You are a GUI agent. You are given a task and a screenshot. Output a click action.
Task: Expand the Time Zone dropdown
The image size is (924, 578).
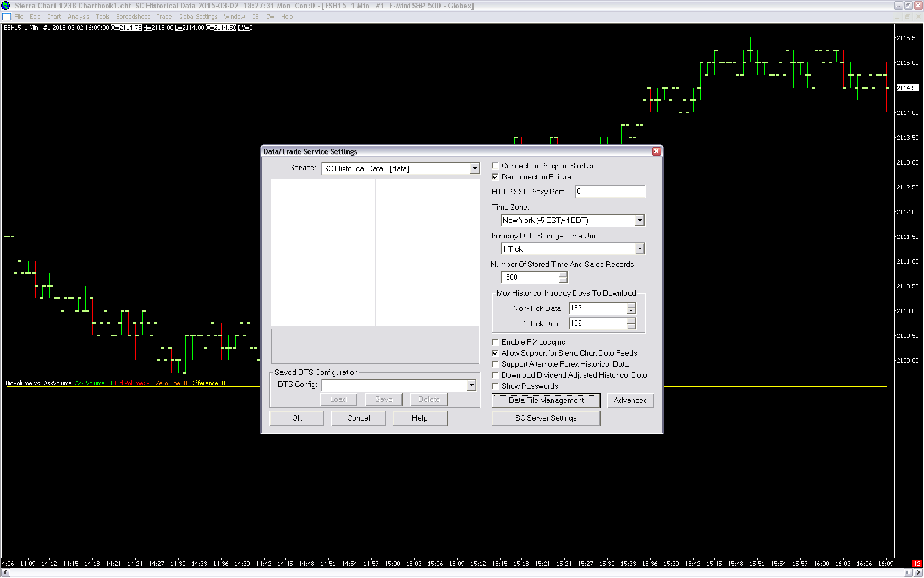(639, 220)
